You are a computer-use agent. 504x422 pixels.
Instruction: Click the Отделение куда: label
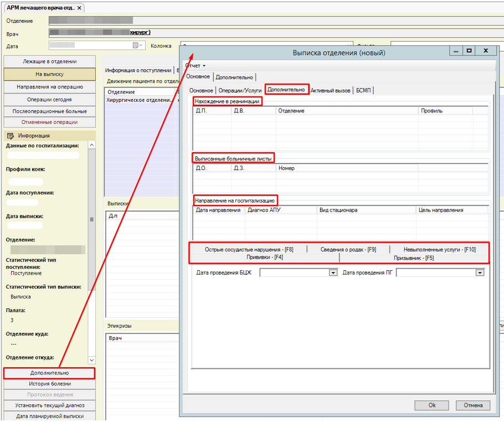tap(27, 334)
